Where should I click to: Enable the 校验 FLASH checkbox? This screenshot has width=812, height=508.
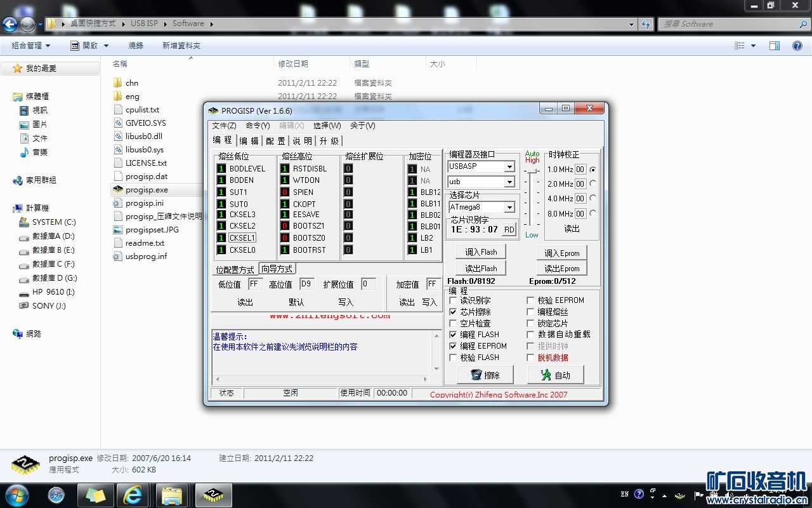click(x=453, y=358)
